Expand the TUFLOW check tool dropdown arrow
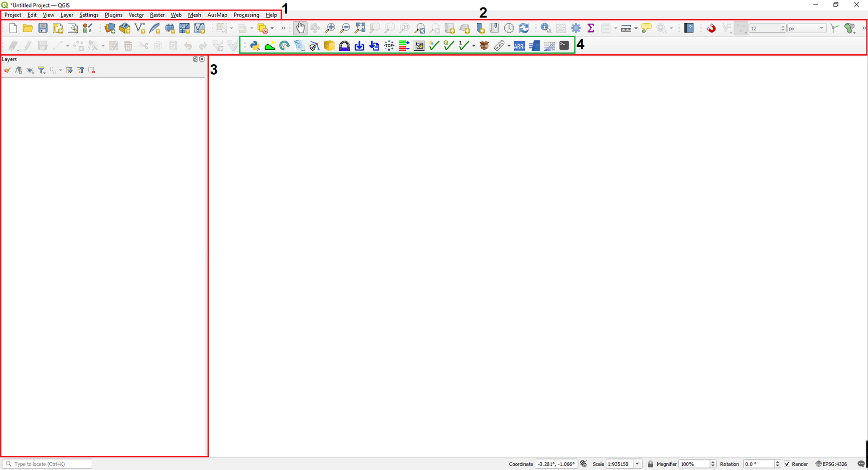The image size is (868, 470). tap(473, 46)
